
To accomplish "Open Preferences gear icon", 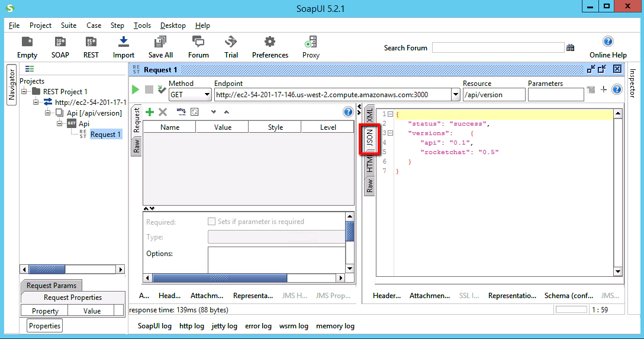I will 270,42.
